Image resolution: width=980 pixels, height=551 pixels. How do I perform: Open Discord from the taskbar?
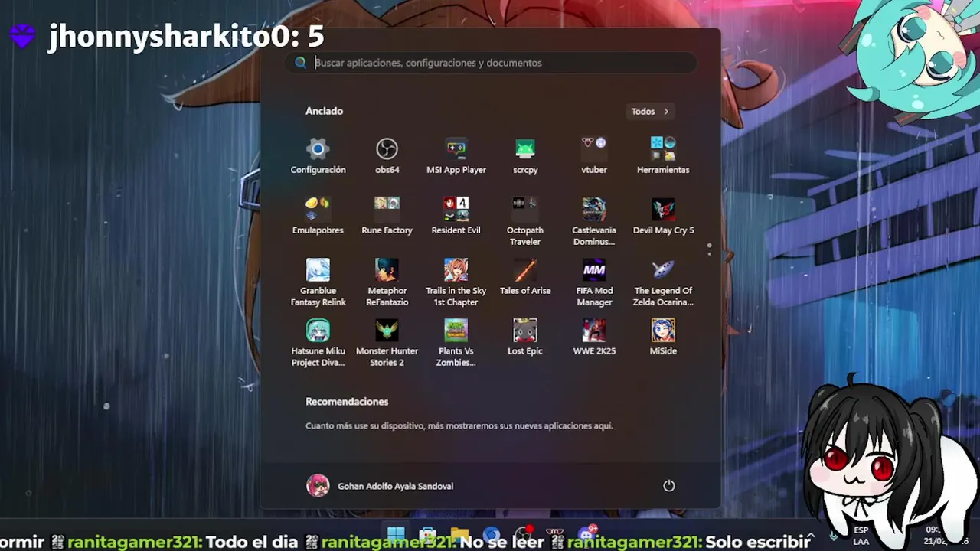click(588, 536)
